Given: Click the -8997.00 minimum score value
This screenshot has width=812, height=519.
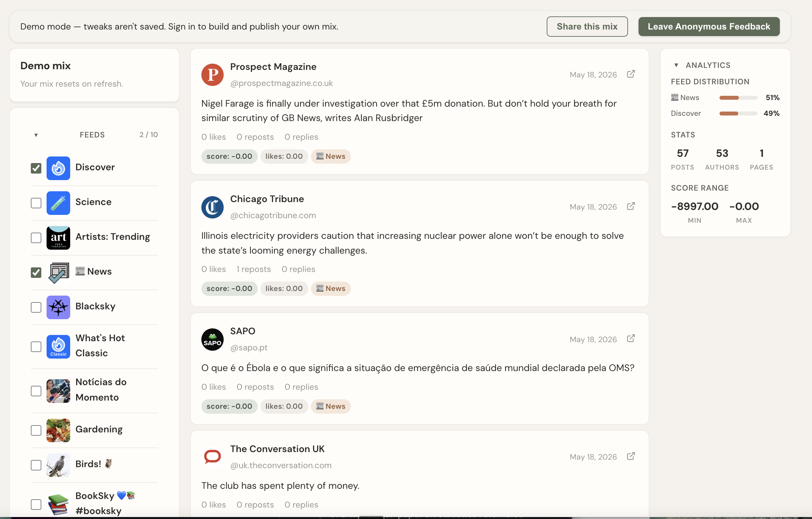Looking at the screenshot, I should tap(695, 206).
